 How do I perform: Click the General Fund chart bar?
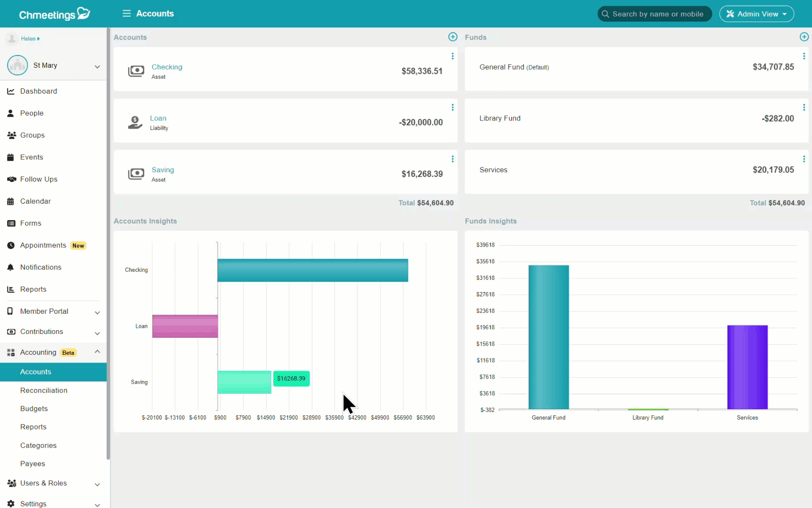[x=549, y=337]
